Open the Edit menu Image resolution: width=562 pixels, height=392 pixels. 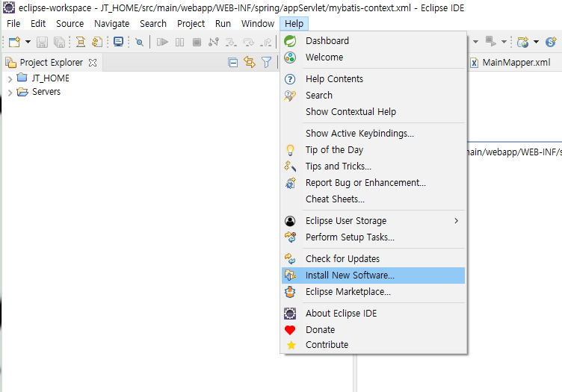pos(38,24)
